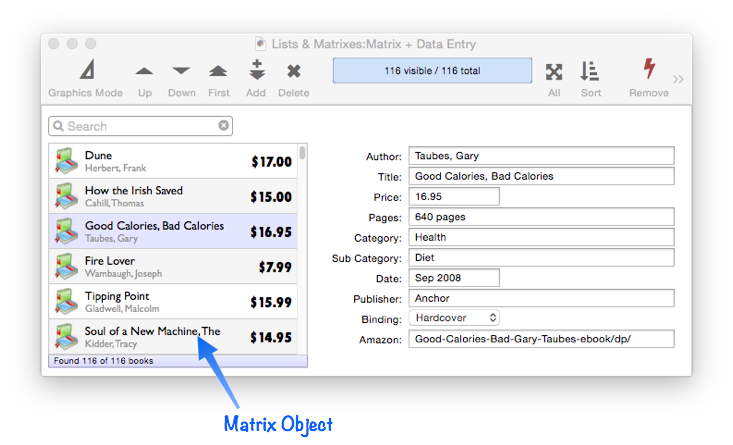
Task: Click the Up arrow toolbar icon
Action: click(x=145, y=72)
